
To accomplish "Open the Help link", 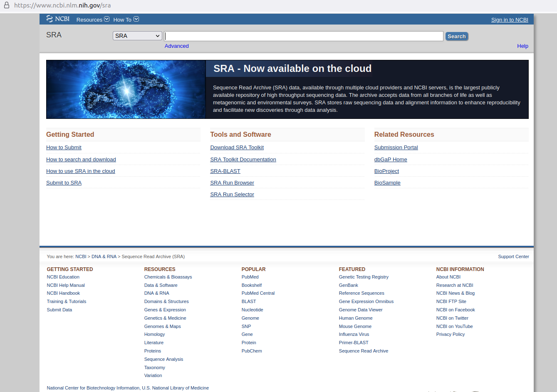I will coord(522,46).
